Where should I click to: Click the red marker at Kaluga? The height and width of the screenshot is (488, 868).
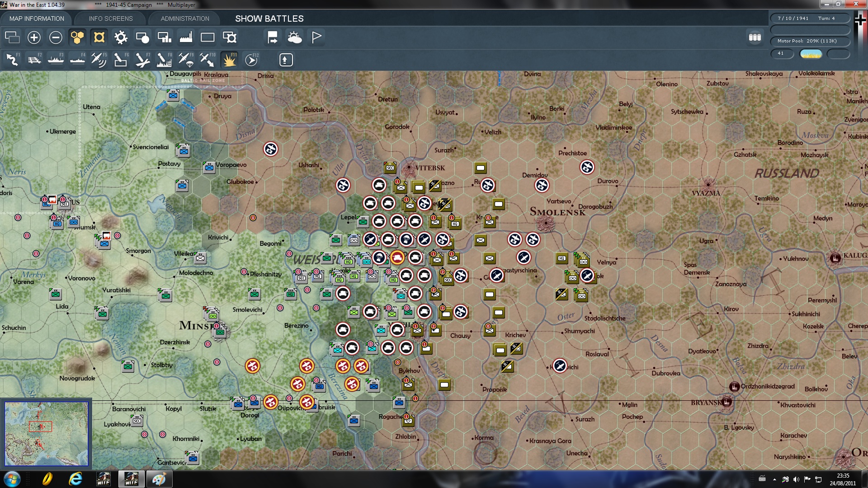835,258
